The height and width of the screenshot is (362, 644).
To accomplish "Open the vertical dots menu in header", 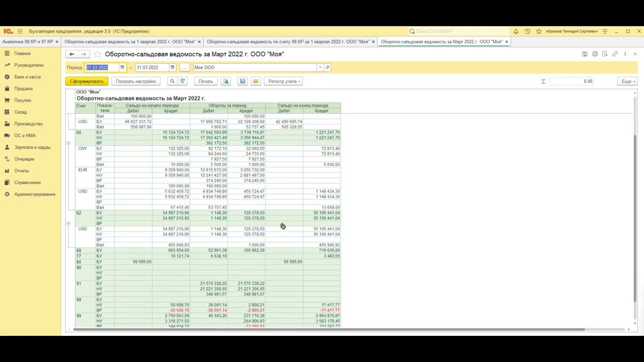I will point(625,54).
